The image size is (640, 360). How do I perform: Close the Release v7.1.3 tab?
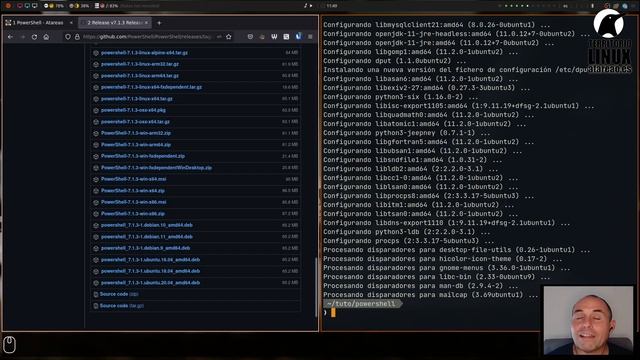pyautogui.click(x=147, y=23)
